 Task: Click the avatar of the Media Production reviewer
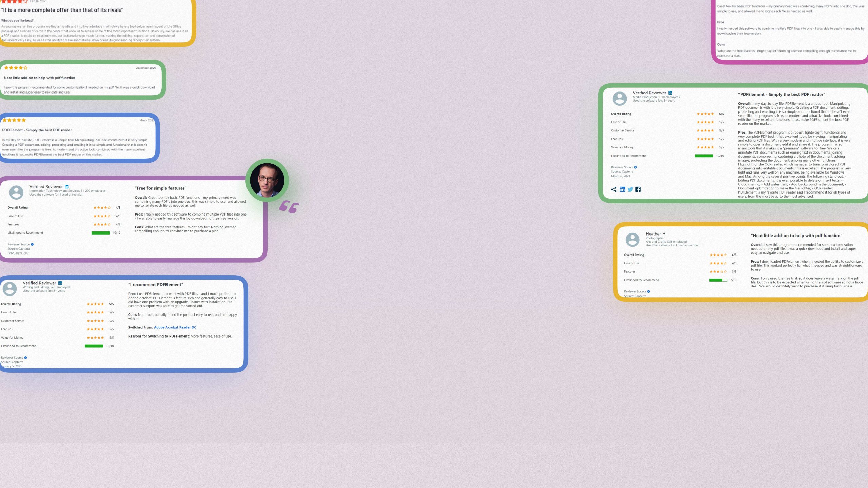pyautogui.click(x=619, y=99)
